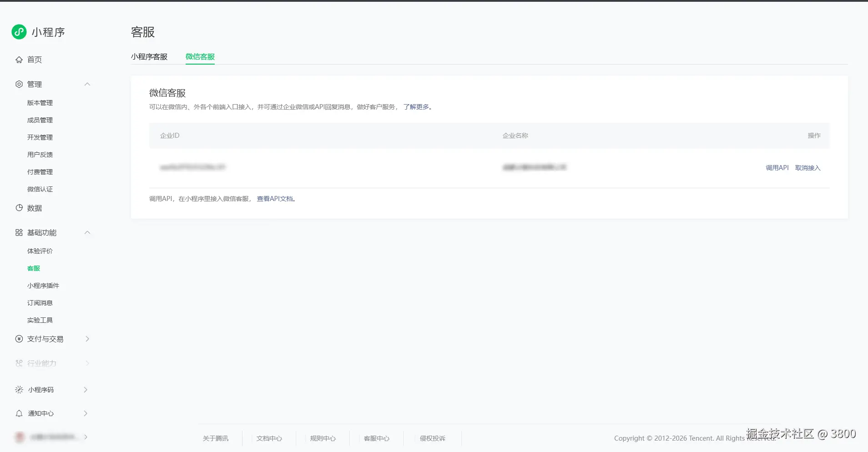Open 订阅消息 in the sidebar
Viewport: 868px width, 452px height.
point(40,303)
